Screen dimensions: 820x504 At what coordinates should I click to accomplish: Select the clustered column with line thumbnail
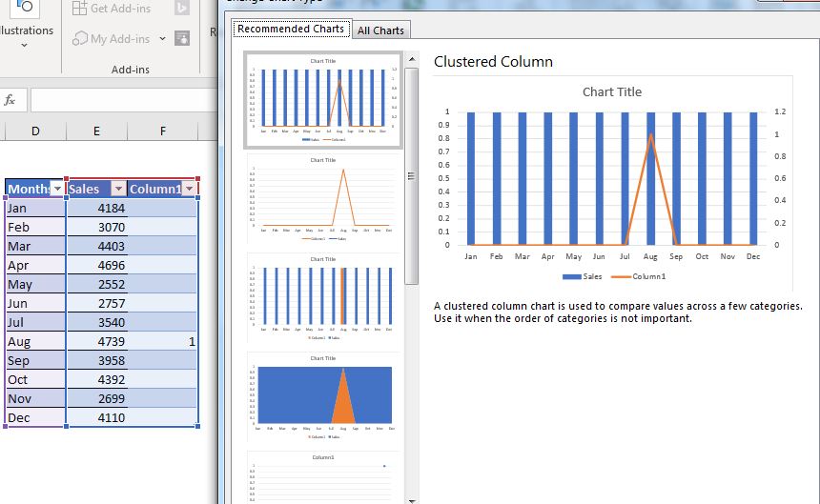coord(322,100)
